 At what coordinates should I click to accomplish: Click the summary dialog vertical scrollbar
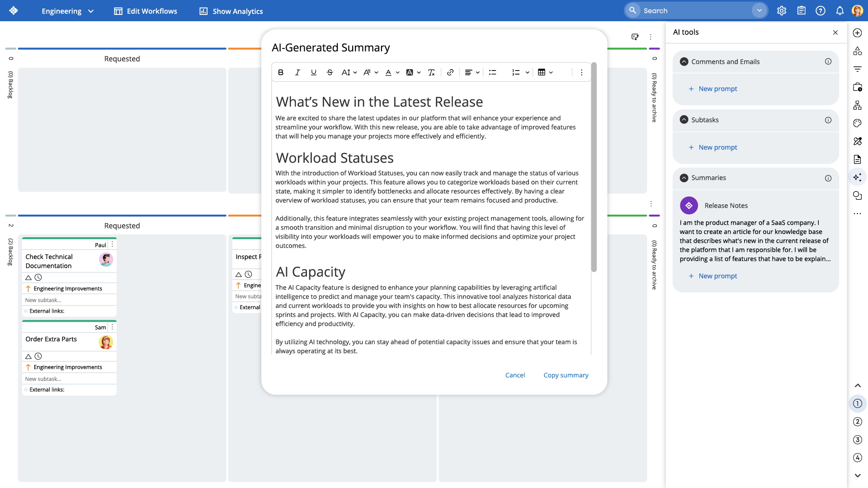[x=594, y=167]
